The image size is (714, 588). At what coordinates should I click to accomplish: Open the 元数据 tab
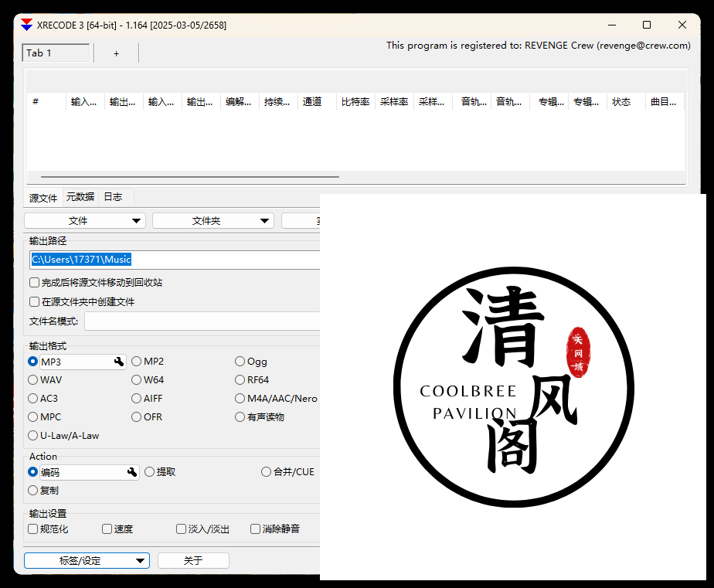[80, 197]
